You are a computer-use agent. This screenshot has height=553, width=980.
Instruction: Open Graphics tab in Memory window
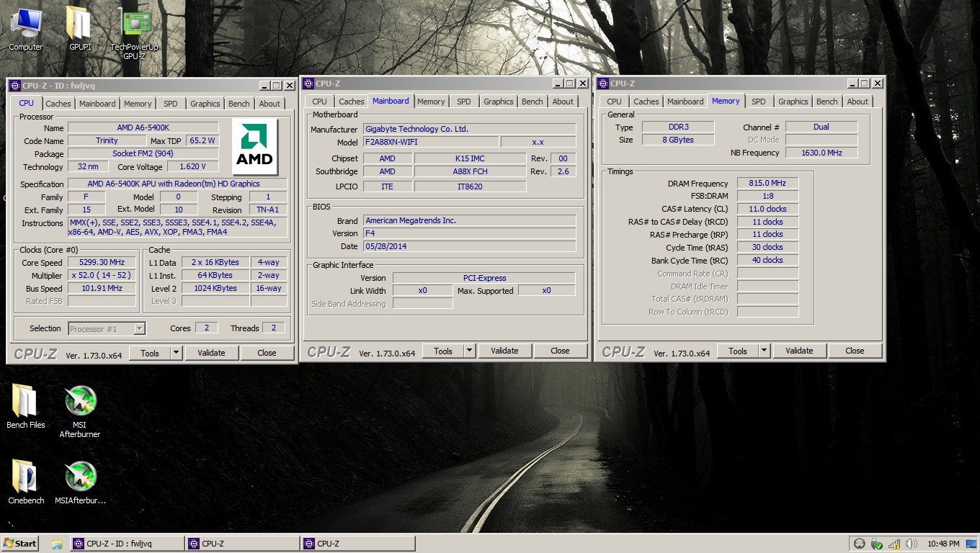coord(793,102)
